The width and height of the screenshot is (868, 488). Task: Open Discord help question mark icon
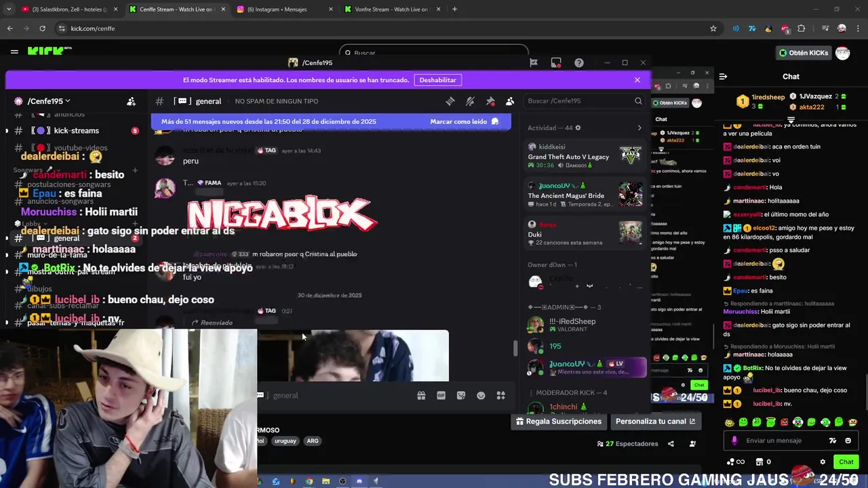[578, 62]
